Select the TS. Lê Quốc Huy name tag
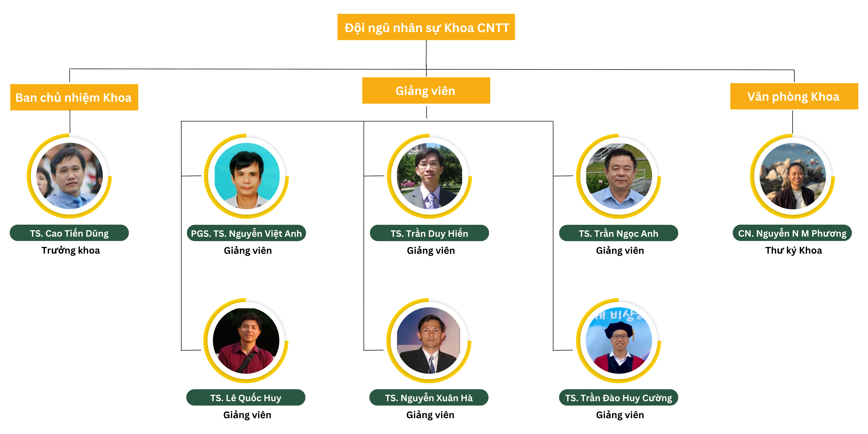Viewport: 868px width, 434px height. pos(246,397)
